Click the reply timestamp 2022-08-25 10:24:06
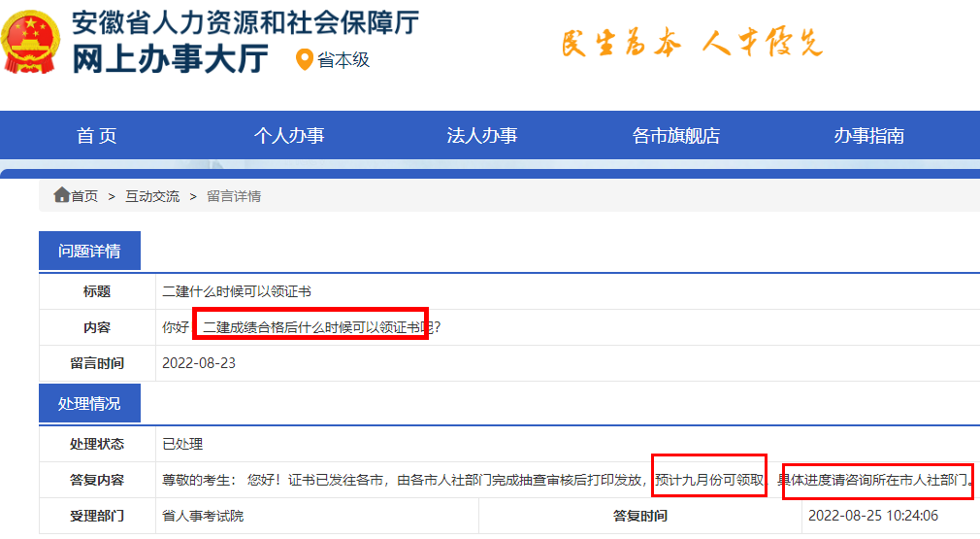The width and height of the screenshot is (980, 539). 872,516
